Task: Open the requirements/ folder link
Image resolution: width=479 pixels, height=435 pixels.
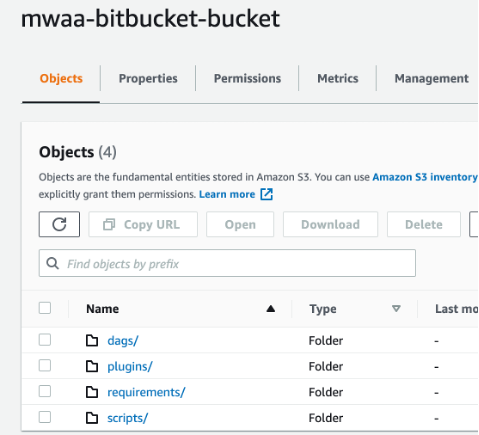Action: tap(146, 392)
